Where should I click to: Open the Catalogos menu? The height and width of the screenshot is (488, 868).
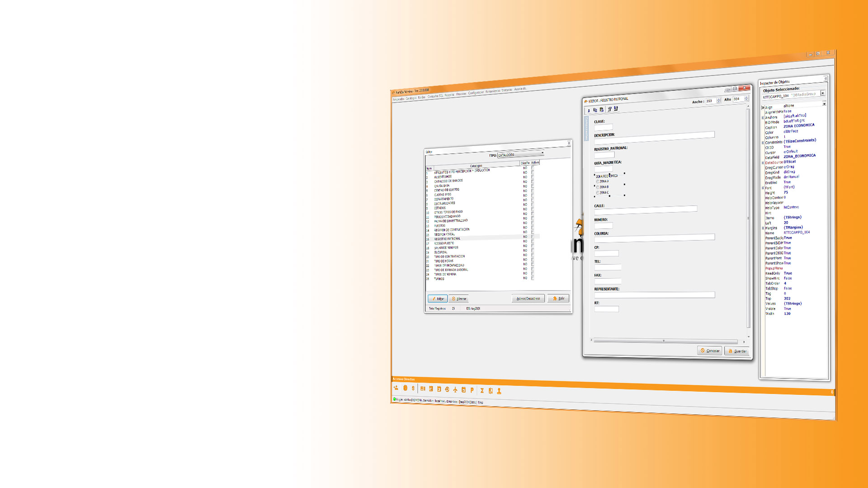click(x=410, y=98)
